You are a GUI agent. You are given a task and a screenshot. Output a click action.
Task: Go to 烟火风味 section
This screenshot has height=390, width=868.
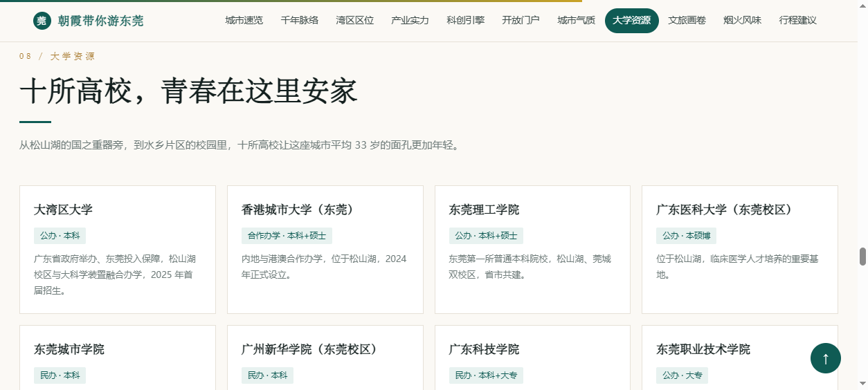point(742,20)
